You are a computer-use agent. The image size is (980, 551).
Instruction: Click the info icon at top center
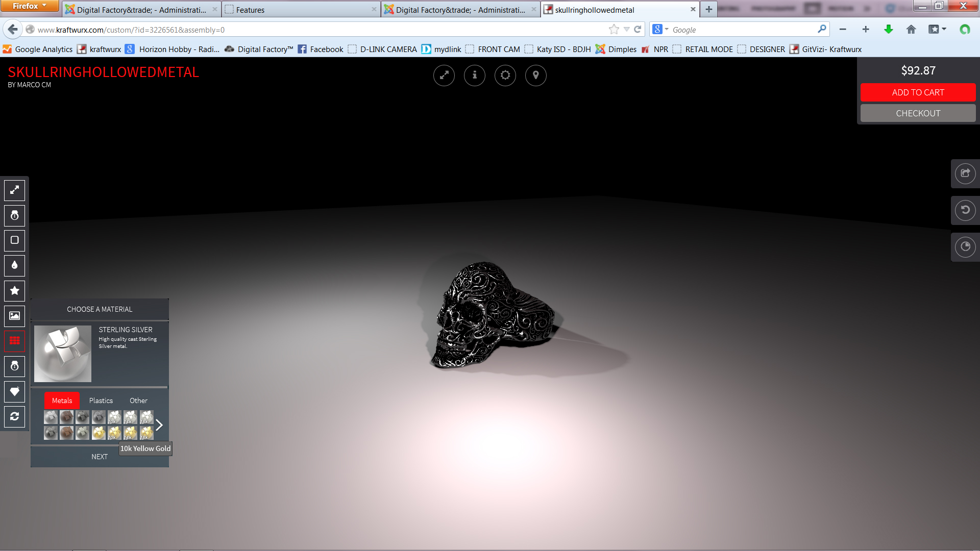[475, 76]
